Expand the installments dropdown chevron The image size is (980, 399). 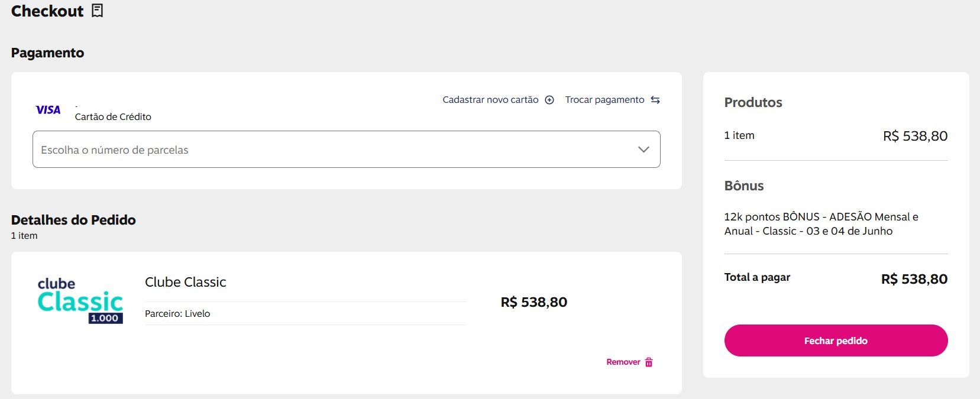click(x=643, y=150)
